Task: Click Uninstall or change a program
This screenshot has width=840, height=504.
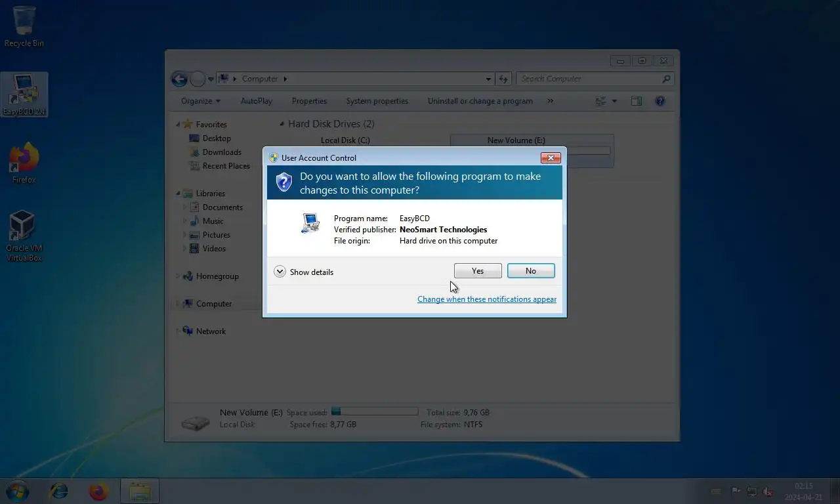Action: [480, 101]
